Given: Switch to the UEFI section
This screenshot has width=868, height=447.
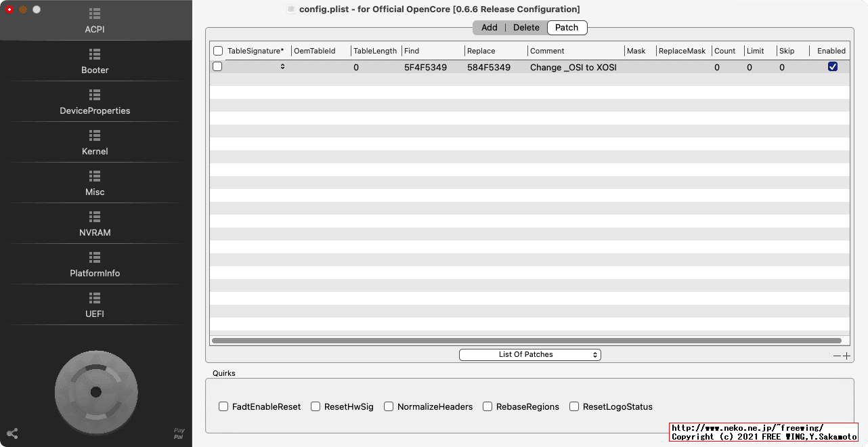Looking at the screenshot, I should click(95, 305).
